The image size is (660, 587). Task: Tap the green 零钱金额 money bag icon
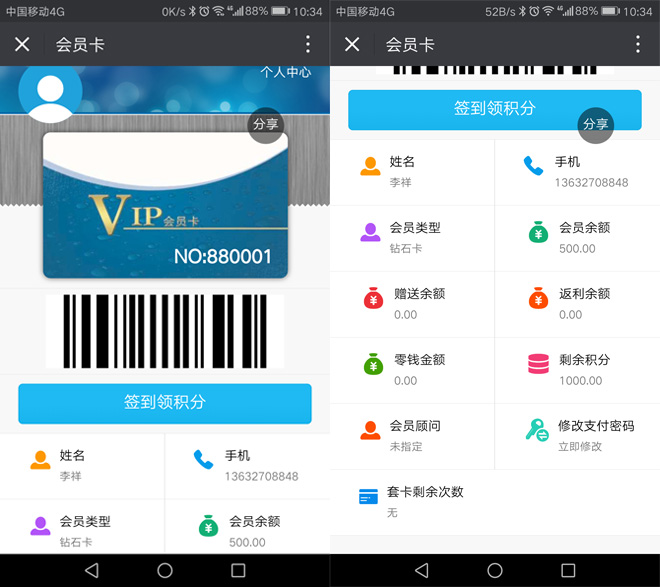pos(373,364)
